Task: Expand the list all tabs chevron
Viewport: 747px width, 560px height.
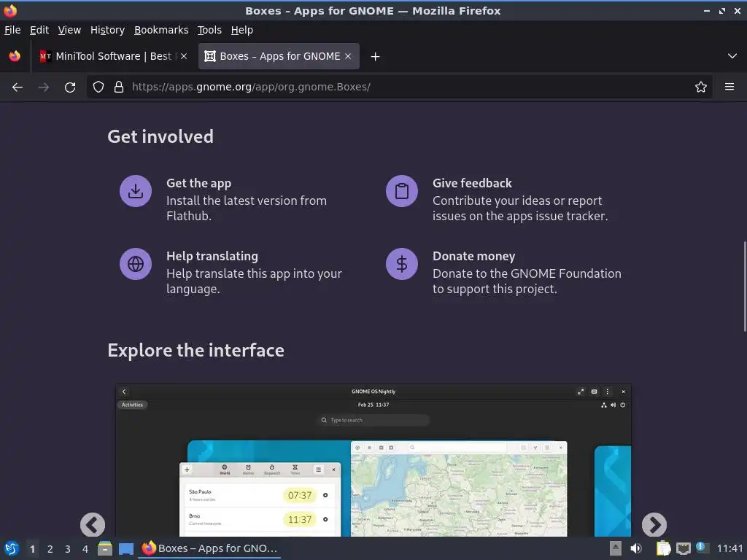Action: [732, 56]
